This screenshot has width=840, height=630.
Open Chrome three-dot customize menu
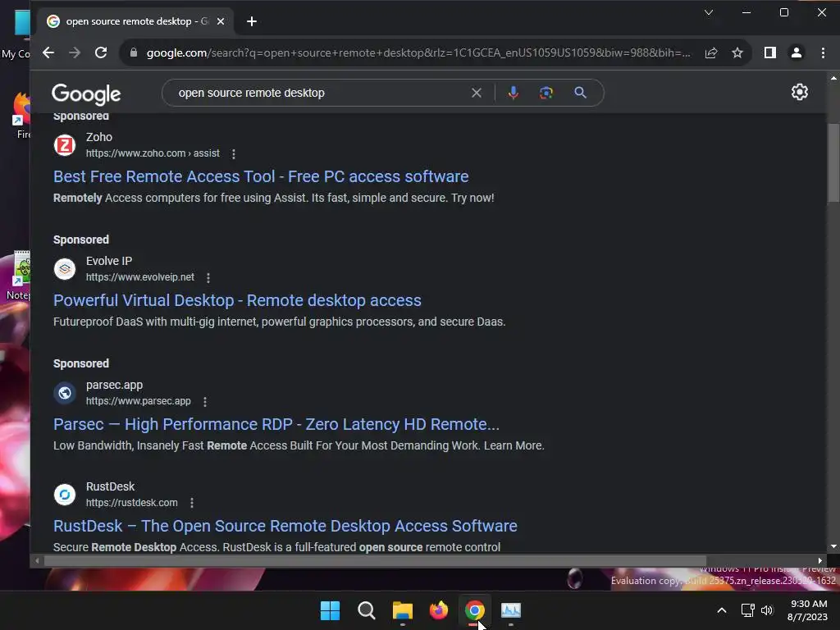coord(823,52)
